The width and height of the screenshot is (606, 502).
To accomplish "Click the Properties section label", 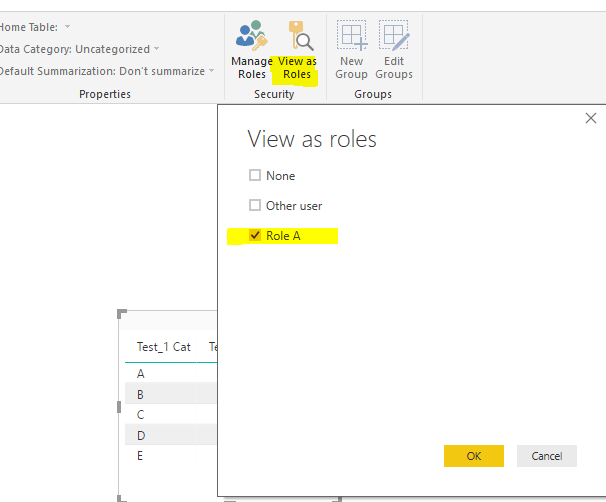I will click(105, 94).
